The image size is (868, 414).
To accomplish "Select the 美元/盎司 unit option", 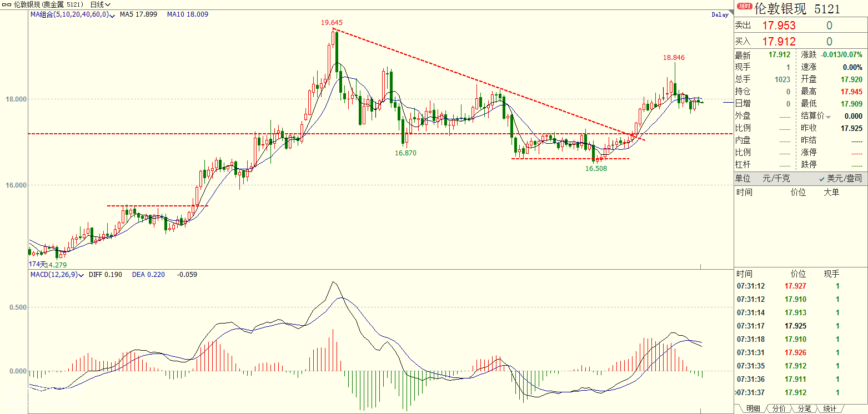I will 840,178.
